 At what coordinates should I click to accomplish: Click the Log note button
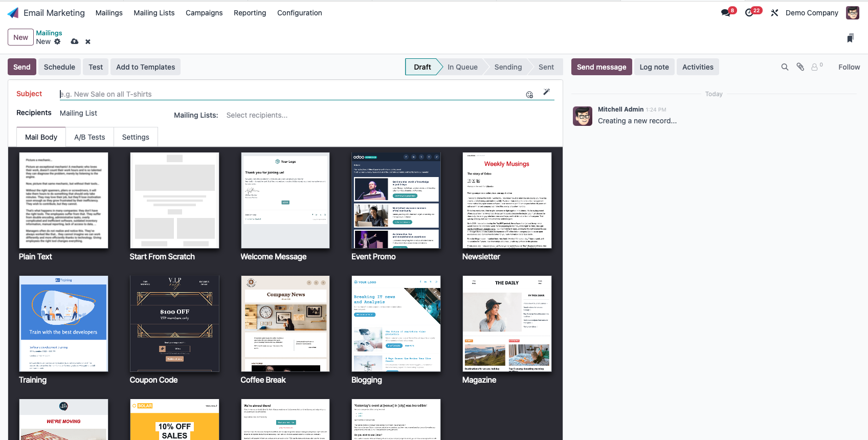point(654,67)
